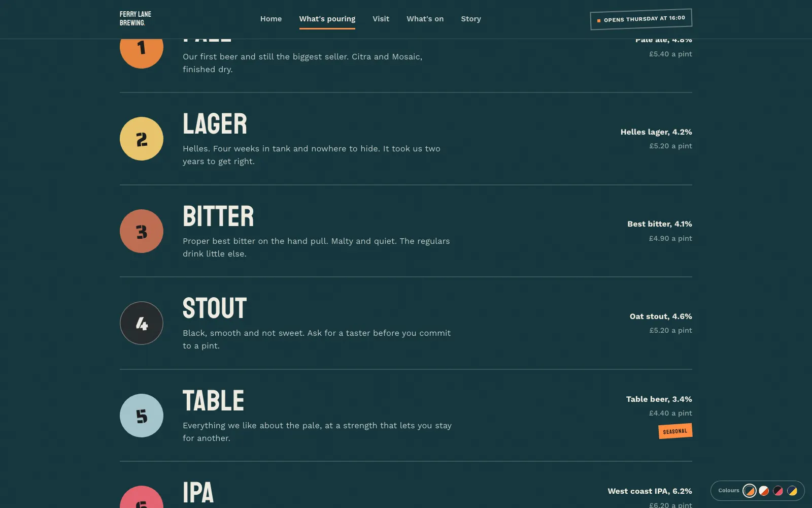Screen dimensions: 812x508
Task: Click the orange number 1 badge
Action: (x=142, y=53)
